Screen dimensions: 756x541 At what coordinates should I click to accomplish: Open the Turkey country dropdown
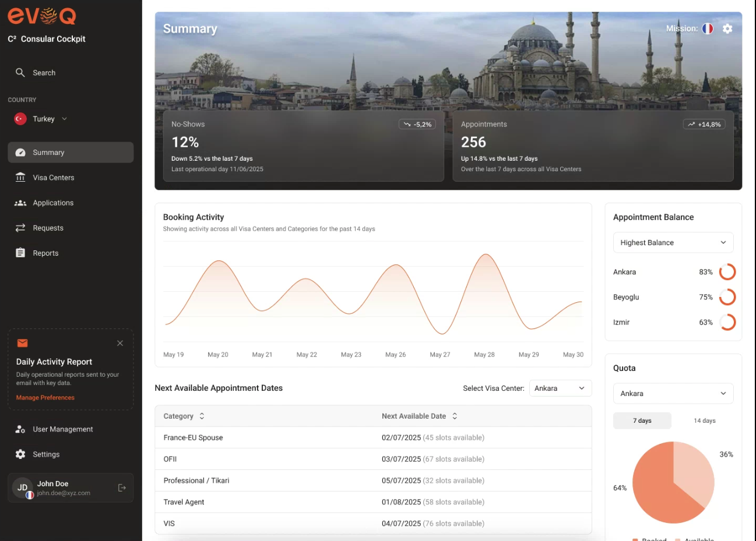tap(50, 119)
